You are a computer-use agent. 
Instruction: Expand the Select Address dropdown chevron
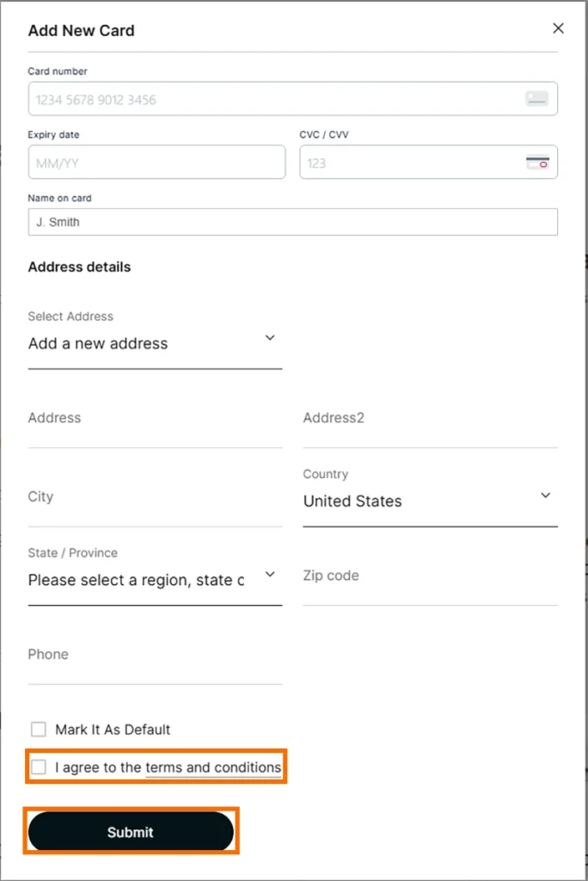270,338
